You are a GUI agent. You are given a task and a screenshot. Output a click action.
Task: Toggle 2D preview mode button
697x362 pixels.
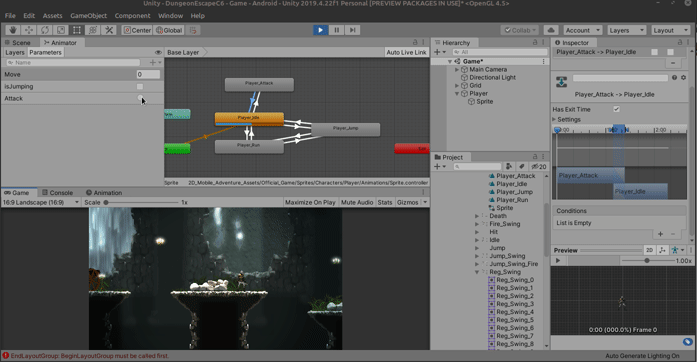[x=649, y=250]
